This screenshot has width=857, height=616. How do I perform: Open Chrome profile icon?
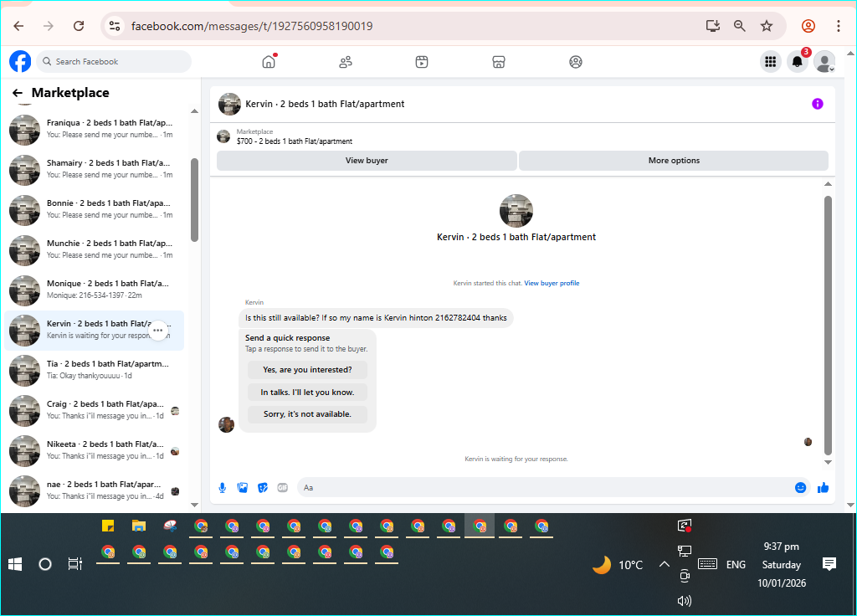(808, 26)
